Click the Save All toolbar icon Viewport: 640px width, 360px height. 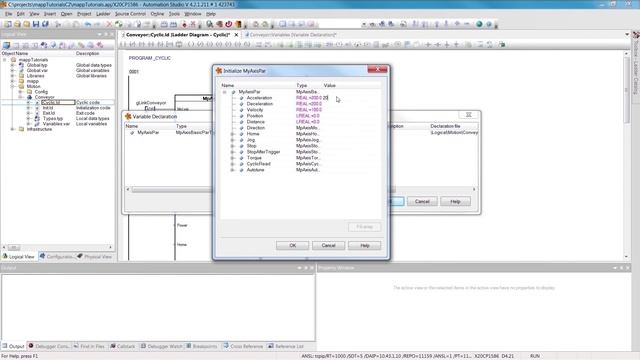[x=45, y=24]
